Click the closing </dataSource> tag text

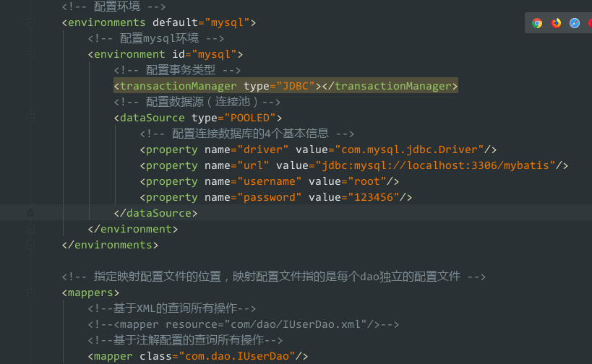[155, 213]
